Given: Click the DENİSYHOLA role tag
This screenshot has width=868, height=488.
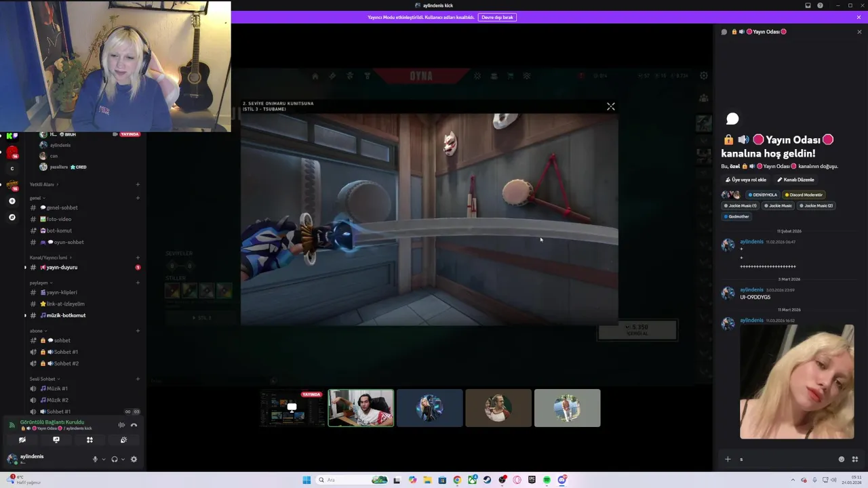Looking at the screenshot, I should (762, 195).
